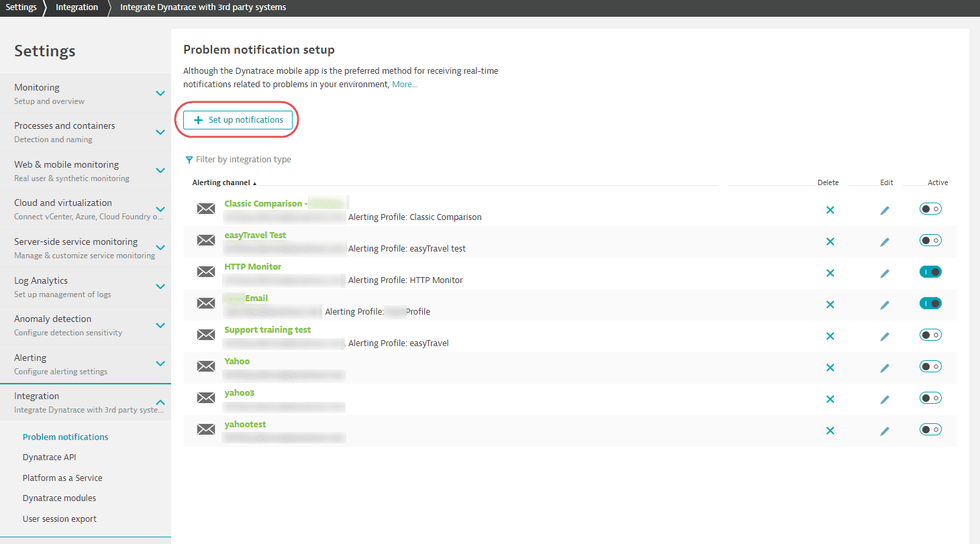Open the Support training test link
980x544 pixels.
[x=268, y=330]
